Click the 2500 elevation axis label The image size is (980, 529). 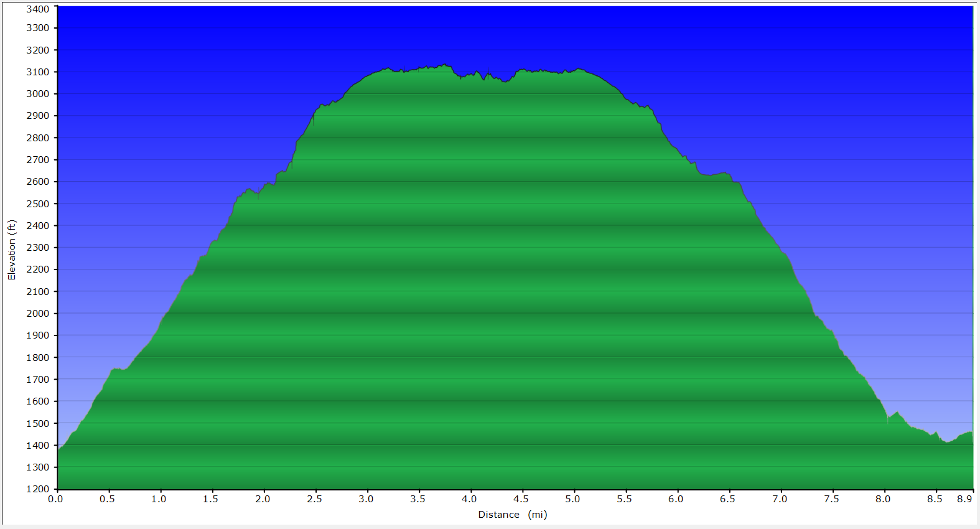click(37, 204)
